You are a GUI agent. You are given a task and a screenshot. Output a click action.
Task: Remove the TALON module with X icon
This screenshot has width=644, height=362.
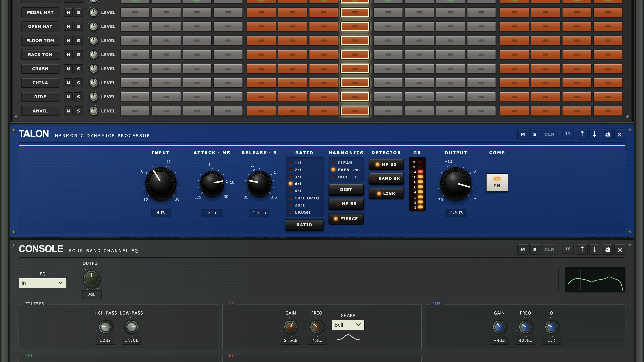(x=620, y=134)
